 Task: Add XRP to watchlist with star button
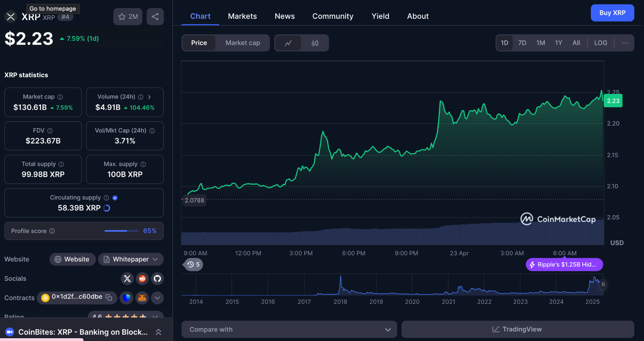coord(128,17)
